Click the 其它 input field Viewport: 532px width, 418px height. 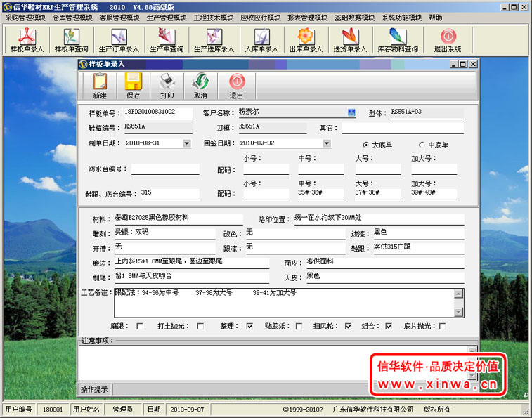tap(403, 129)
